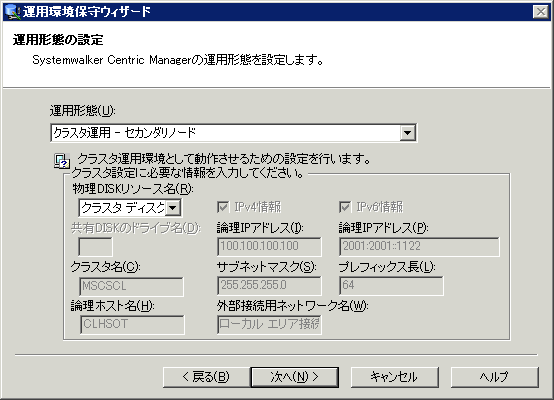
Task: Click the 論理IPアドレス(I) label
Action: pos(260,228)
